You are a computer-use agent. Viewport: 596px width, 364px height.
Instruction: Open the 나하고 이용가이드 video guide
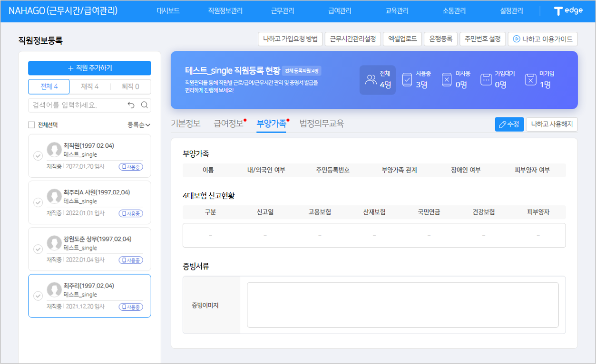[543, 39]
